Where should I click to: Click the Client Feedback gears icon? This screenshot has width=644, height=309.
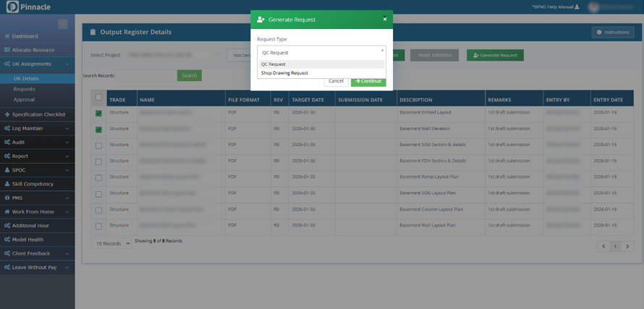(x=7, y=253)
